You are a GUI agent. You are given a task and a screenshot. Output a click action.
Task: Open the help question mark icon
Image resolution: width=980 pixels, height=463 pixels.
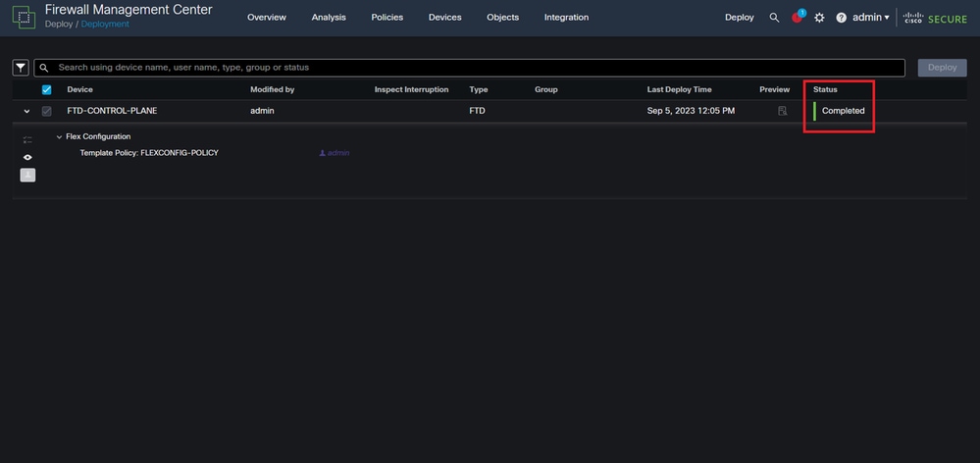[x=842, y=18]
